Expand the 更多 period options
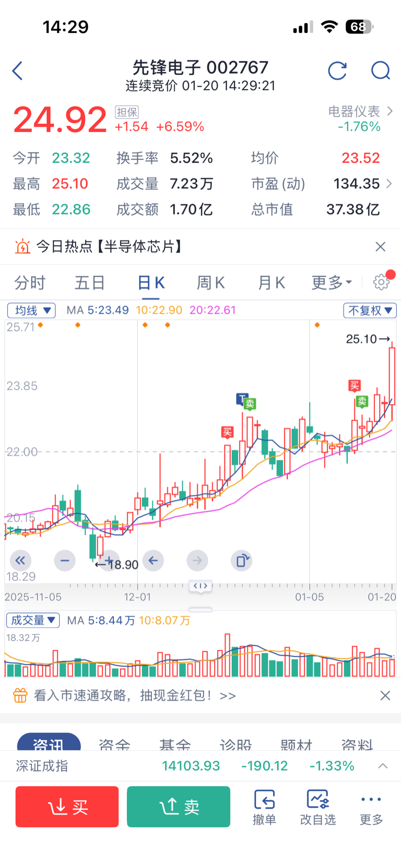This screenshot has height=868, width=401. [331, 283]
